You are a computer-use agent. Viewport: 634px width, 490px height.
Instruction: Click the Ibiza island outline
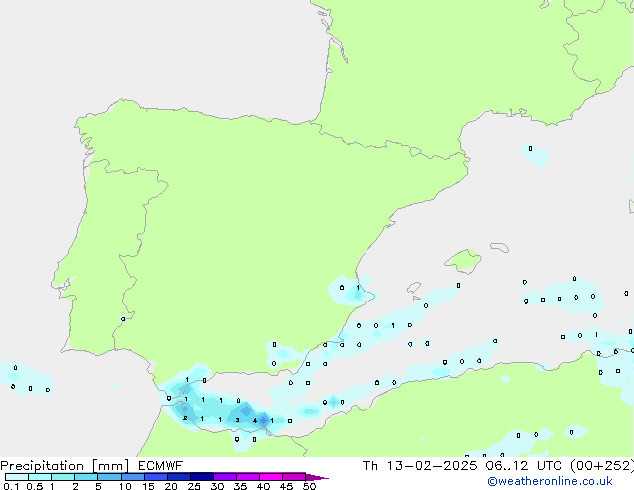(x=414, y=288)
